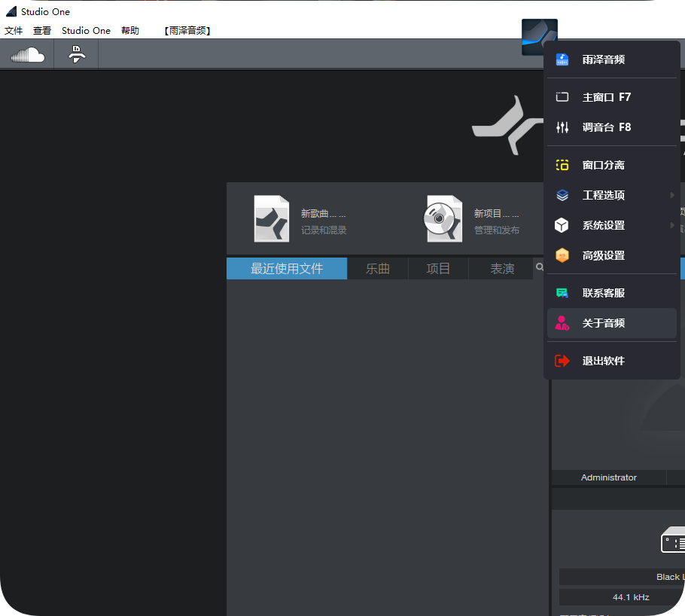
Task: Open the SoundCloud cloud icon
Action: [28, 55]
